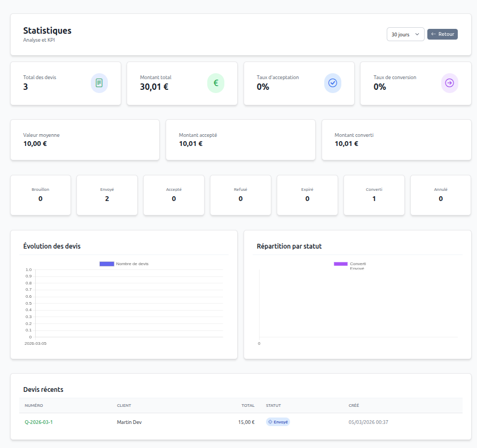This screenshot has height=448, width=477.
Task: Select the Converti status card
Action: click(x=374, y=195)
